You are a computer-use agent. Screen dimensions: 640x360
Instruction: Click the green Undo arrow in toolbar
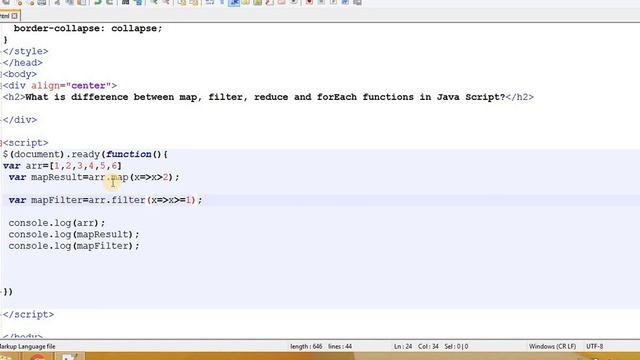click(98, 2)
